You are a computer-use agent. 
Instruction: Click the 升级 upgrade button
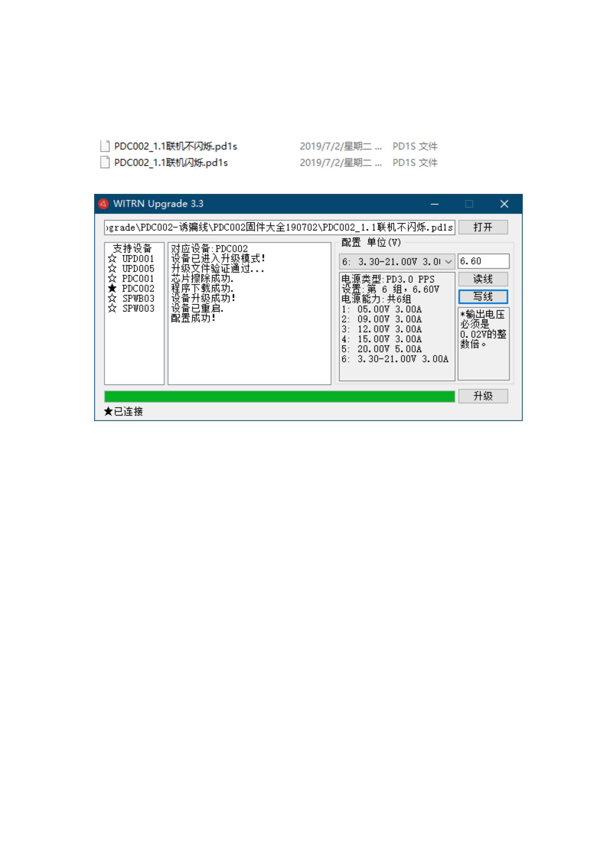tap(483, 396)
